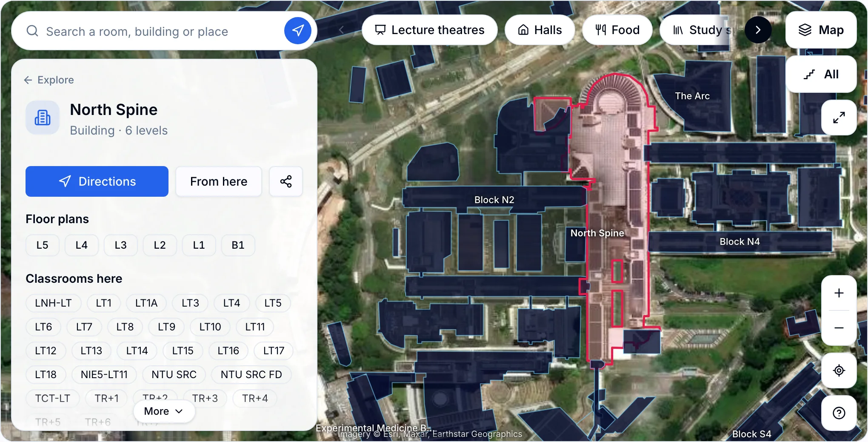Show floor plan B1
Image resolution: width=868 pixels, height=442 pixels.
pyautogui.click(x=238, y=245)
